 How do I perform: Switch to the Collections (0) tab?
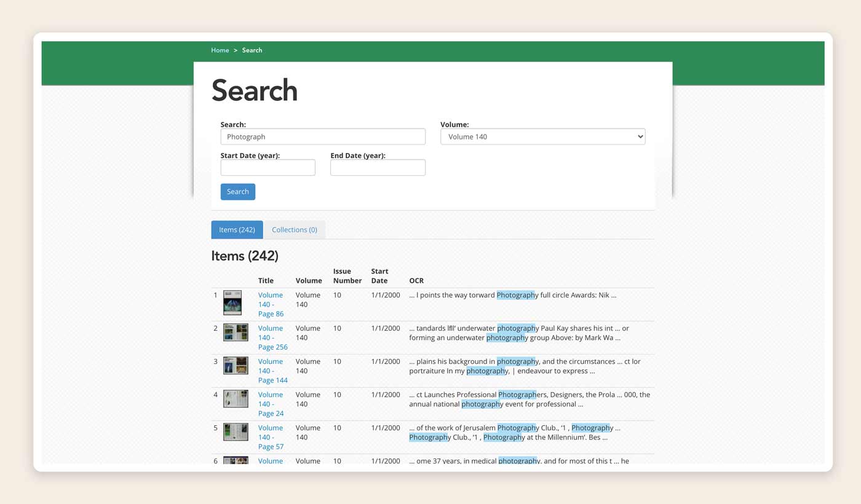[x=295, y=230]
